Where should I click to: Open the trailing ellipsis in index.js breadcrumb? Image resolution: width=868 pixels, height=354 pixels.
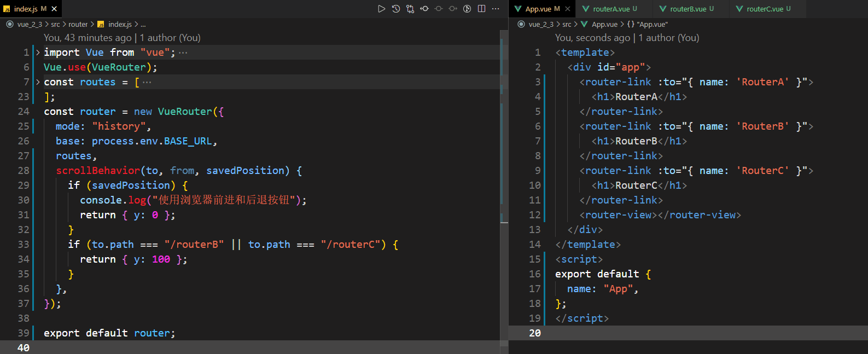pyautogui.click(x=143, y=25)
